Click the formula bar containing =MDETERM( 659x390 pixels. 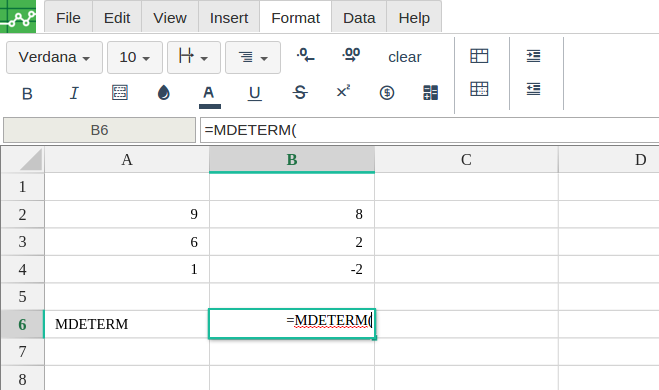pos(430,130)
